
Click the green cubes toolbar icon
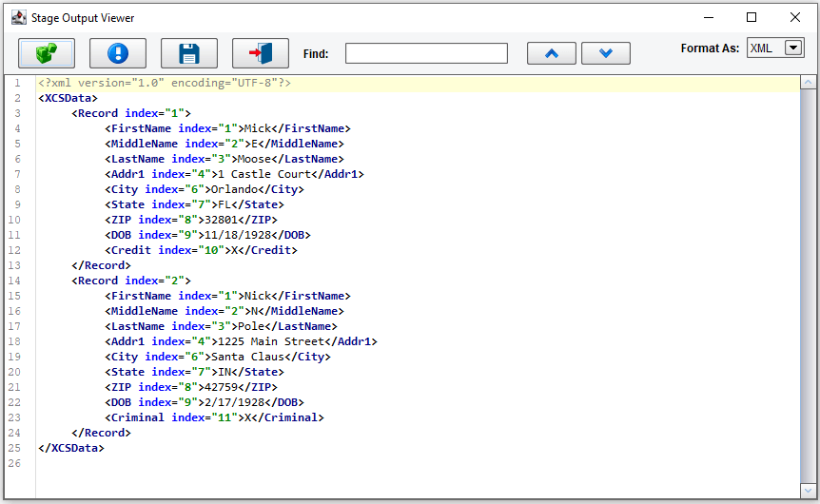pos(47,53)
